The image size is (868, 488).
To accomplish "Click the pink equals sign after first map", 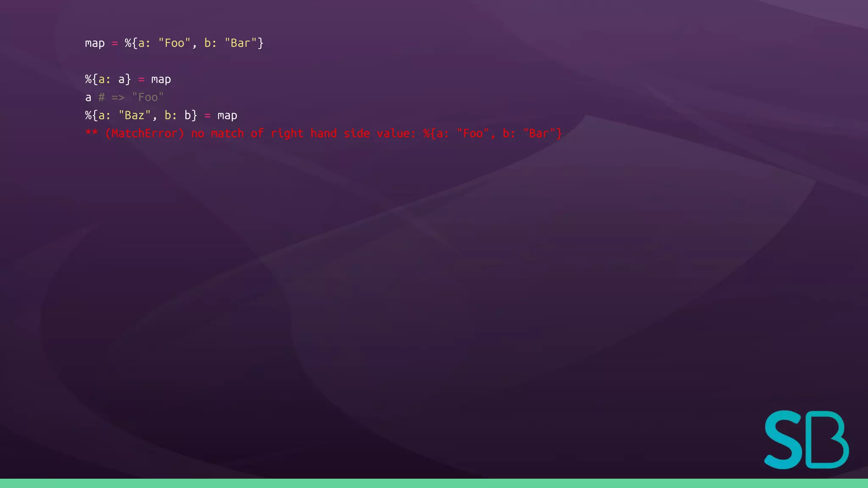I will point(115,43).
